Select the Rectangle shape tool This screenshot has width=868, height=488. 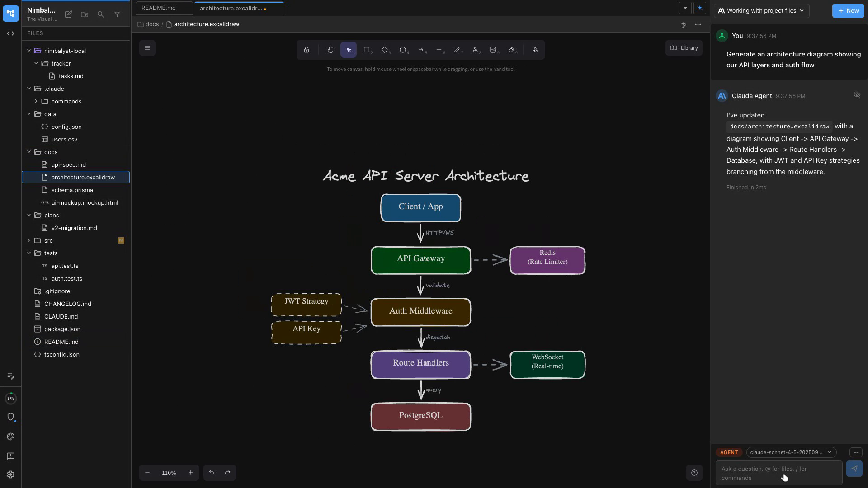[x=367, y=50]
